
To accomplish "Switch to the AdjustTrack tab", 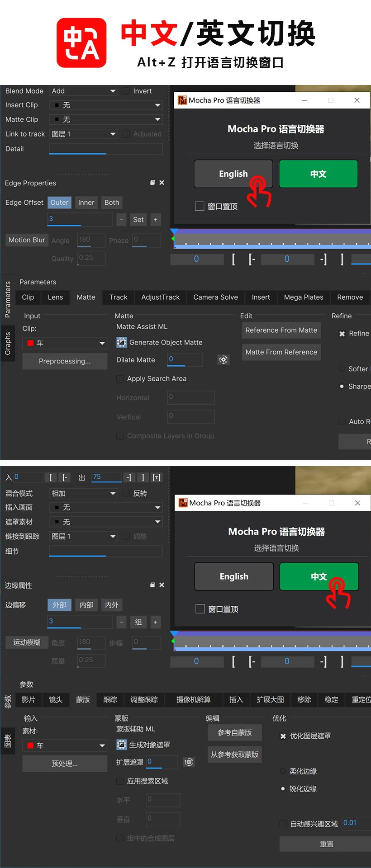I will (161, 297).
